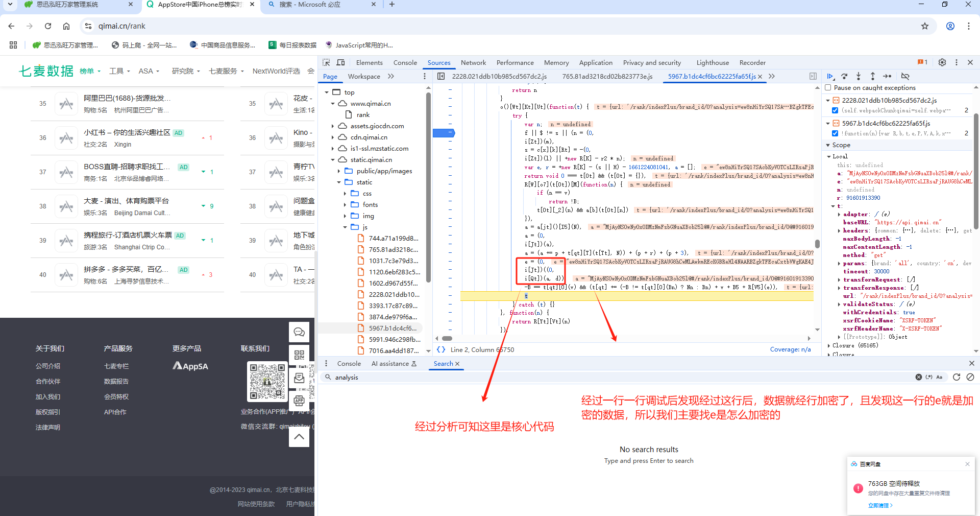This screenshot has height=516, width=980.
Task: Click 立即清理 in the Baidu Netdisk popup
Action: tap(879, 505)
